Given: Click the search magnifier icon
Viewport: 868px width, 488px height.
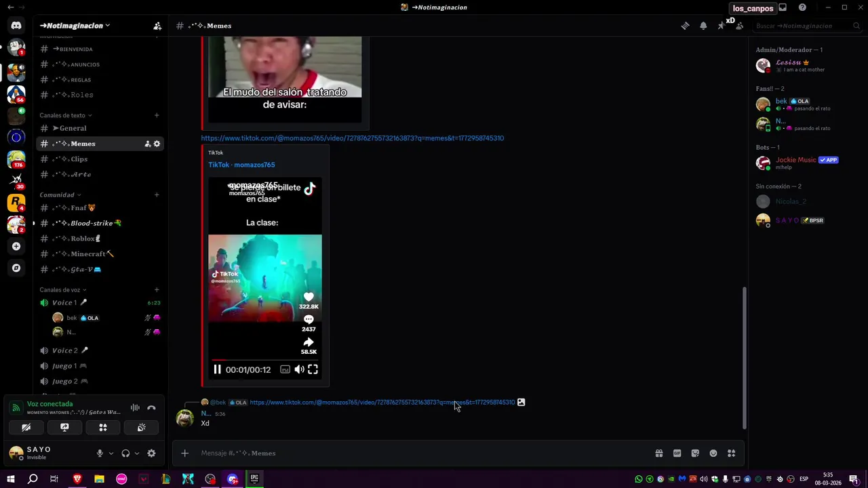Looking at the screenshot, I should tap(856, 26).
